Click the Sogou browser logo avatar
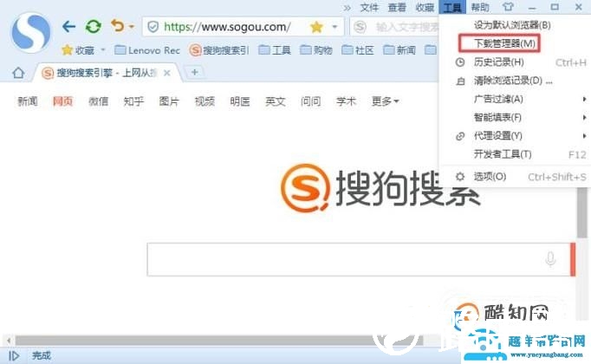 tap(31, 32)
